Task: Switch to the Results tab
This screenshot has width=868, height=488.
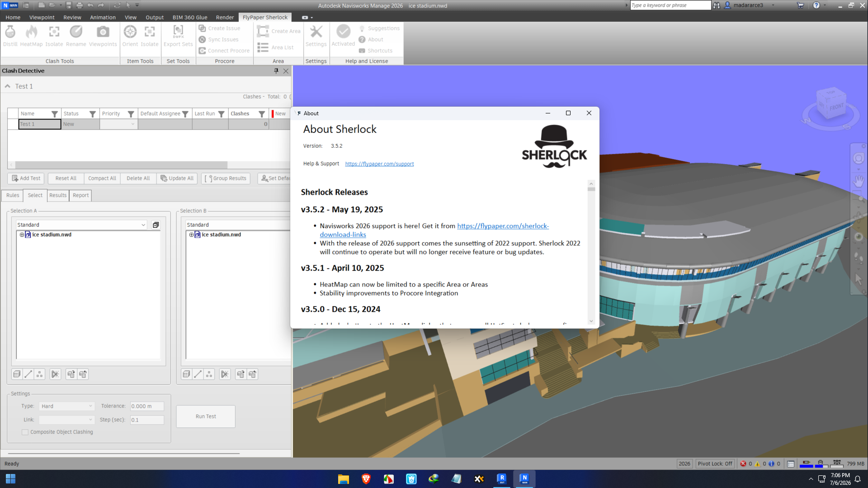Action: 58,195
